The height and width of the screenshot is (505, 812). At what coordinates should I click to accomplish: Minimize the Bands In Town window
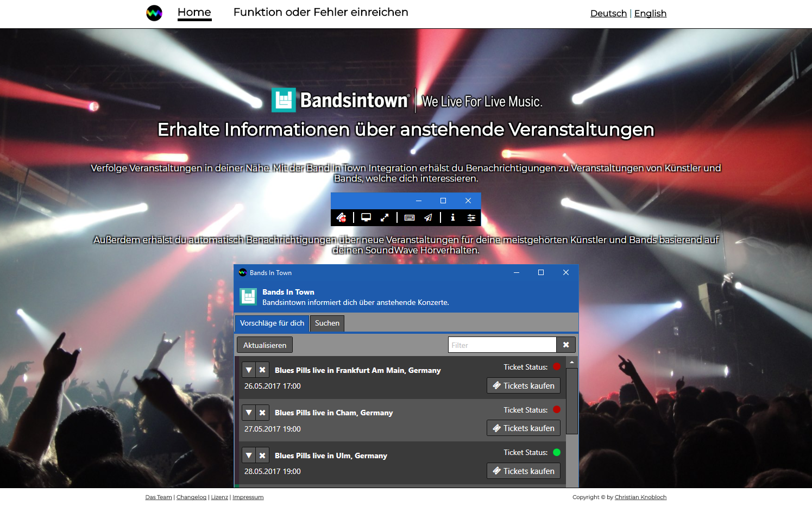[x=517, y=272]
